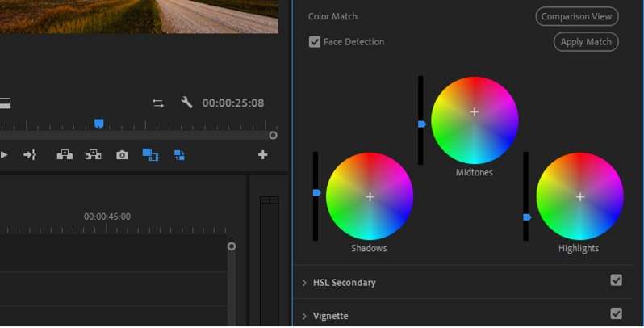Image resolution: width=644 pixels, height=328 pixels.
Task: Click the Highlights luminance slider handle
Action: [x=527, y=217]
